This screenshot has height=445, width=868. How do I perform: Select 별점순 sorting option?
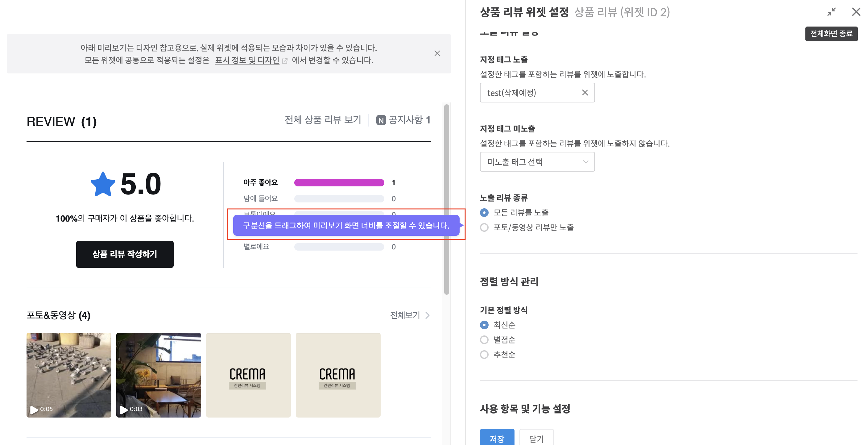tap(484, 340)
